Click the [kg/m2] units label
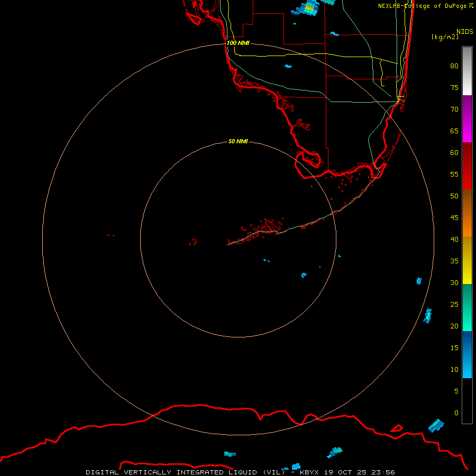The image size is (476, 476). (445, 37)
